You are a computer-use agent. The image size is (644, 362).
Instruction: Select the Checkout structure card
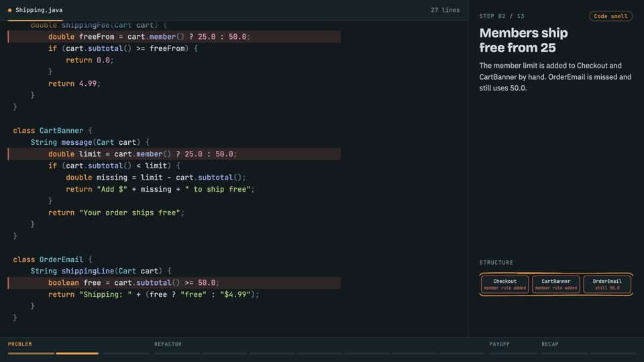click(x=504, y=284)
